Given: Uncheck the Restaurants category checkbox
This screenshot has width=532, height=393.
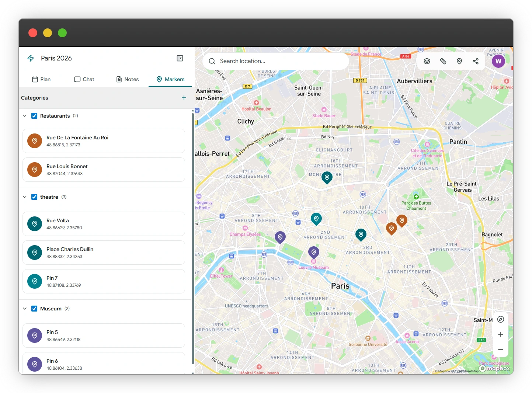Looking at the screenshot, I should 34,116.
